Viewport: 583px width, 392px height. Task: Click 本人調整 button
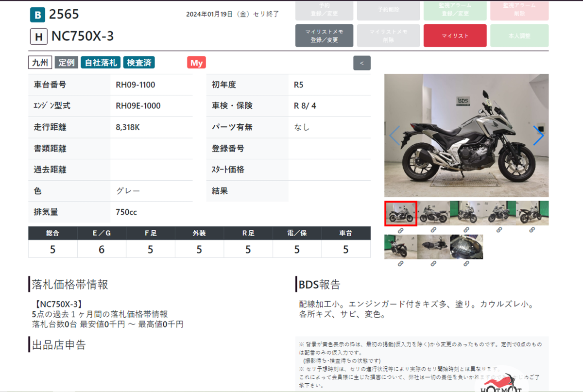pos(519,35)
